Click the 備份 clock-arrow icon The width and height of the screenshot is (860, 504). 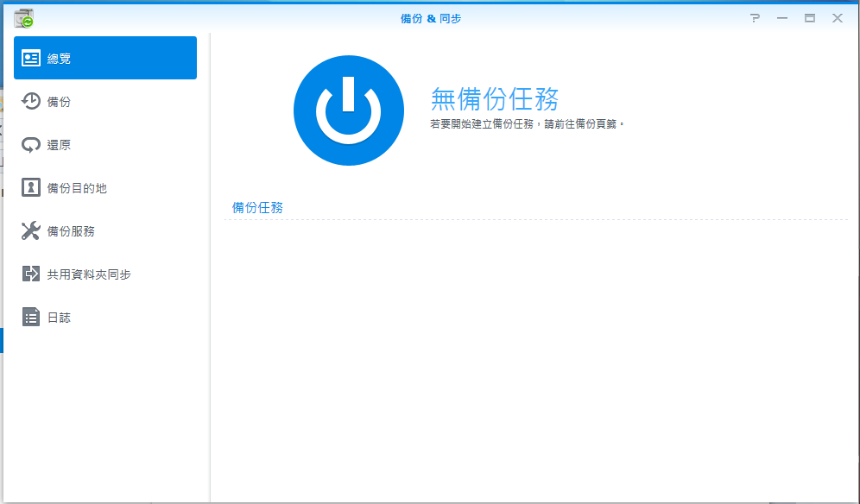(31, 102)
